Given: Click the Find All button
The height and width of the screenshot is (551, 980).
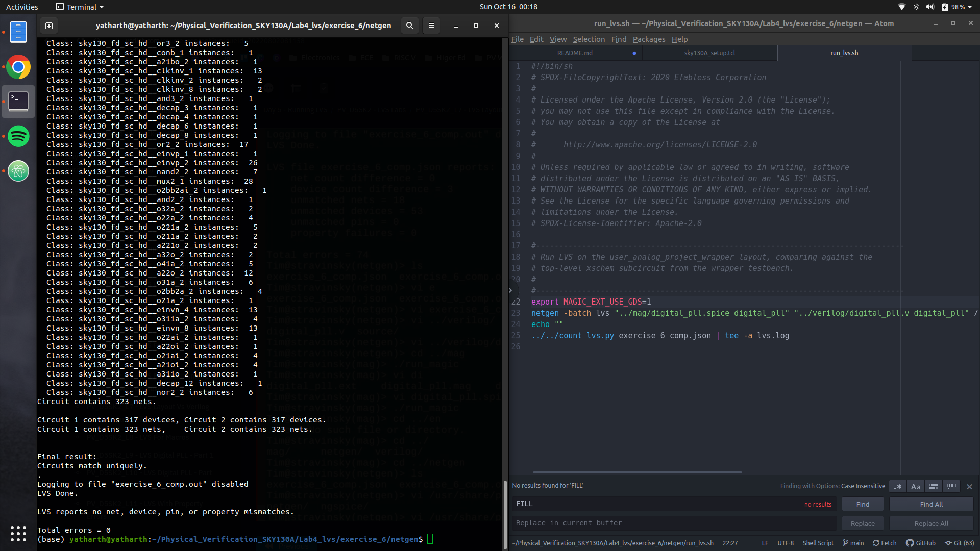Looking at the screenshot, I should point(931,504).
